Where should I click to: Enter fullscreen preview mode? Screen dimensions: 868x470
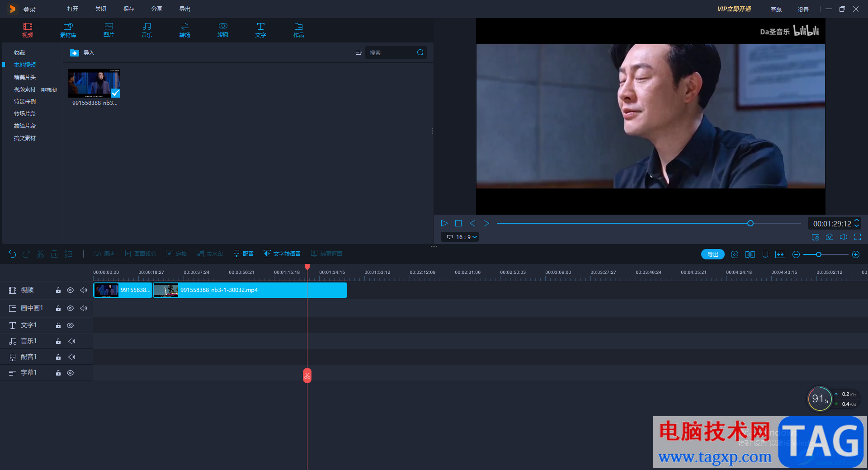click(858, 237)
